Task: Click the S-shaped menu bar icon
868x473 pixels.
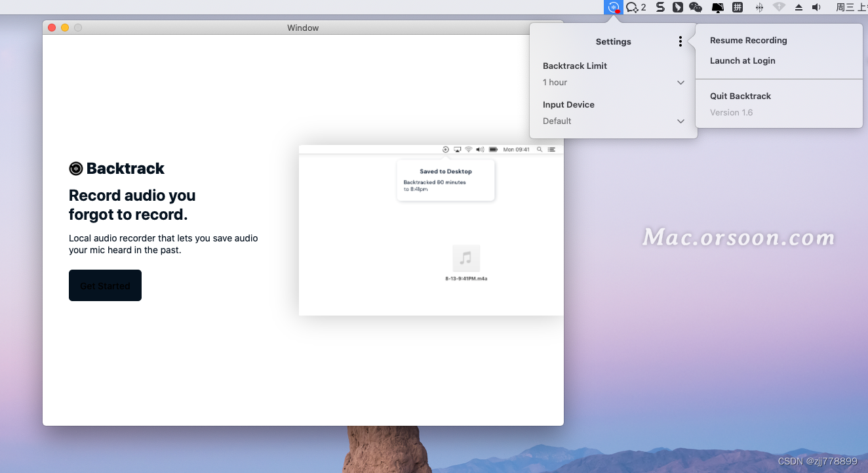Action: coord(659,7)
